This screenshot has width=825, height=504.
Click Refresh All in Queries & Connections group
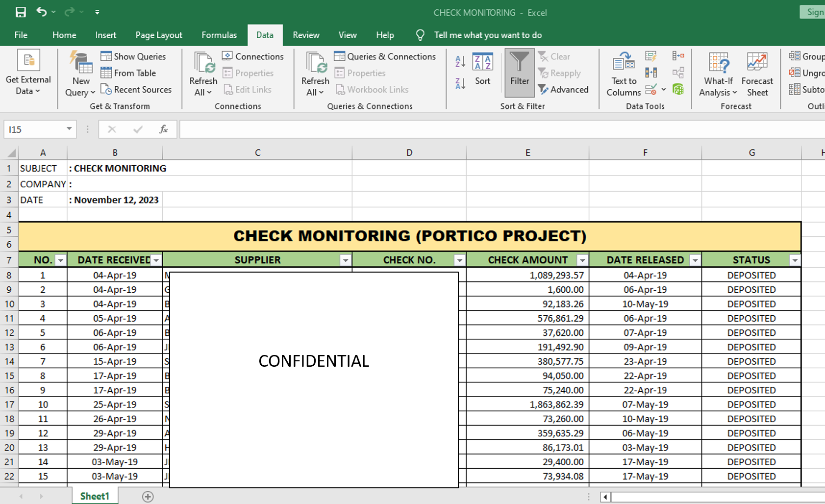click(315, 74)
